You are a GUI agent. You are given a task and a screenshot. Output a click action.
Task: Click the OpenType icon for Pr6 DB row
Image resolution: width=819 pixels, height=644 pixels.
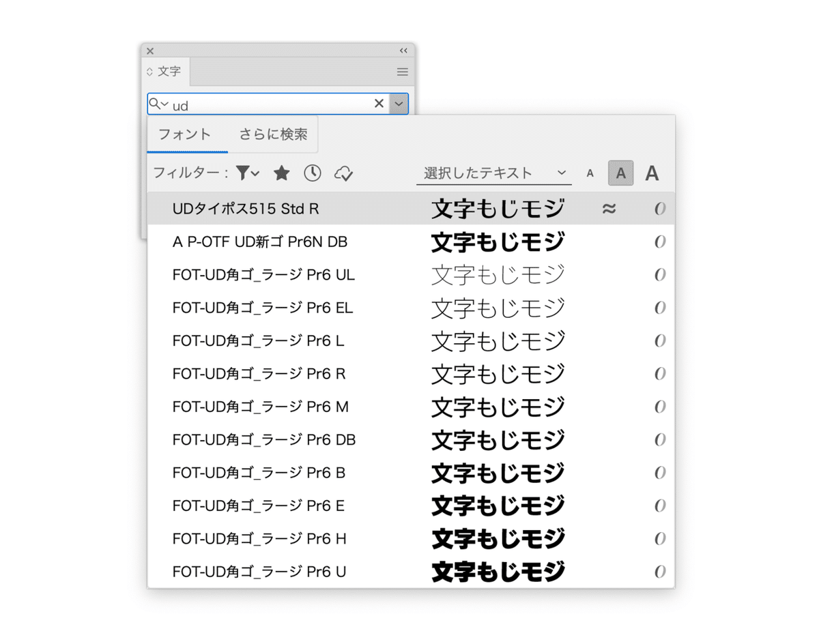[x=660, y=439]
